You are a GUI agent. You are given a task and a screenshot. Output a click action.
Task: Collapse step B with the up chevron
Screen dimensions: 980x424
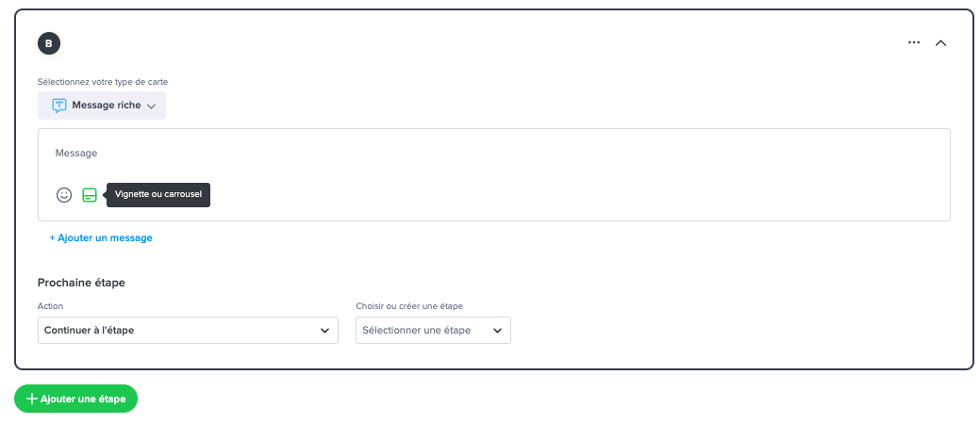[x=940, y=43]
